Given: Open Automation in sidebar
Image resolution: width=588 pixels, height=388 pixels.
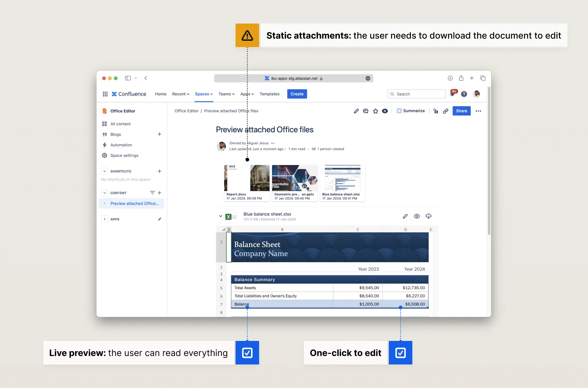Looking at the screenshot, I should point(121,145).
